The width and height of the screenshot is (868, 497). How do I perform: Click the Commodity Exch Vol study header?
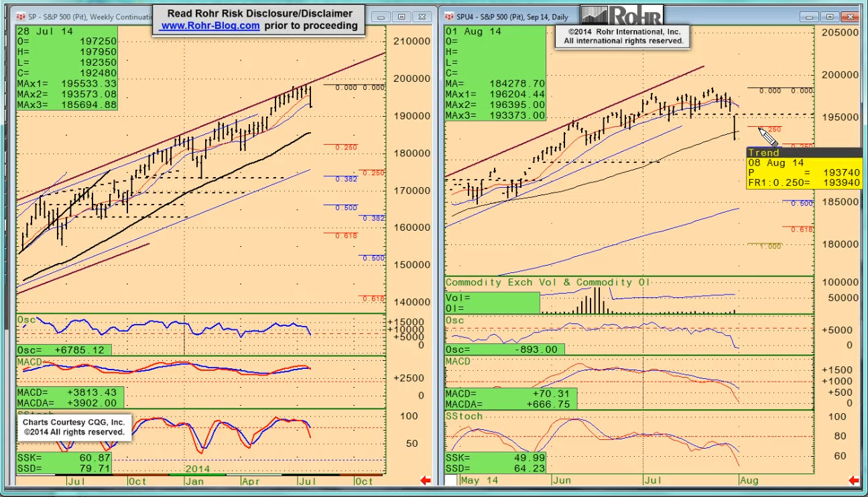pyautogui.click(x=548, y=282)
